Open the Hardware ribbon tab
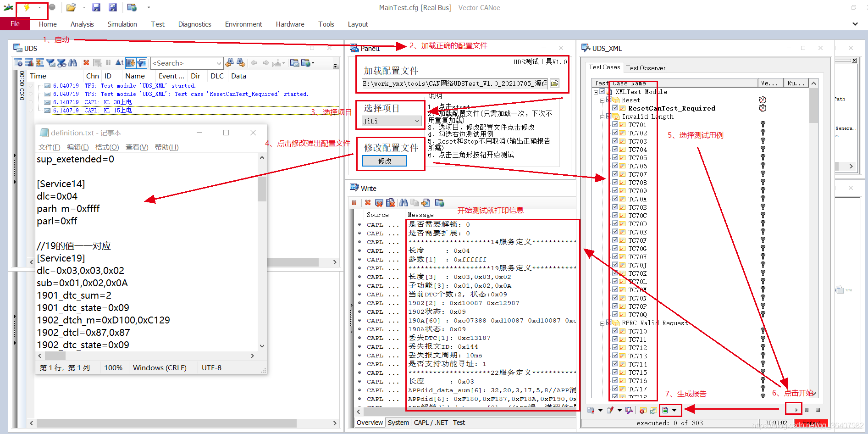Viewport: 868px width, 434px height. (290, 24)
